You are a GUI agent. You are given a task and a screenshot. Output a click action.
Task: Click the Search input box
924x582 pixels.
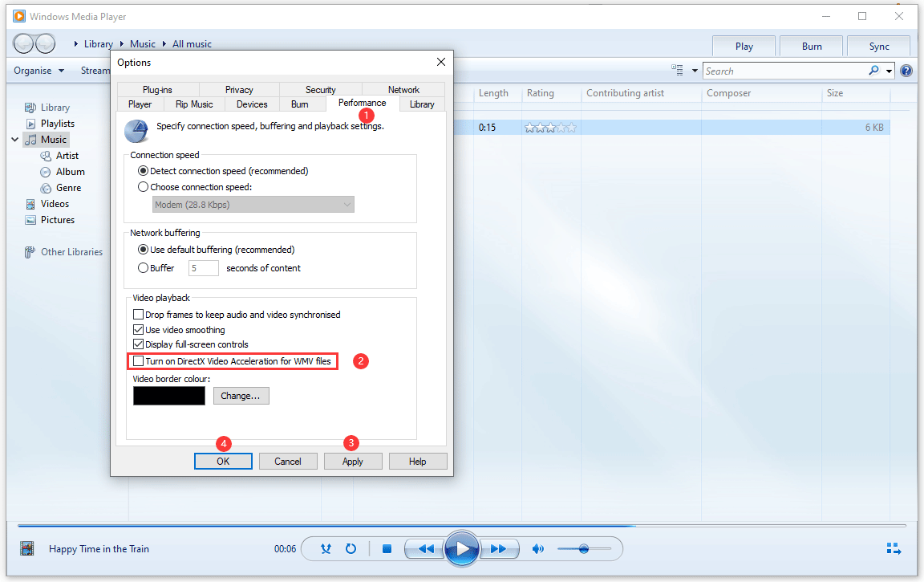click(x=785, y=71)
